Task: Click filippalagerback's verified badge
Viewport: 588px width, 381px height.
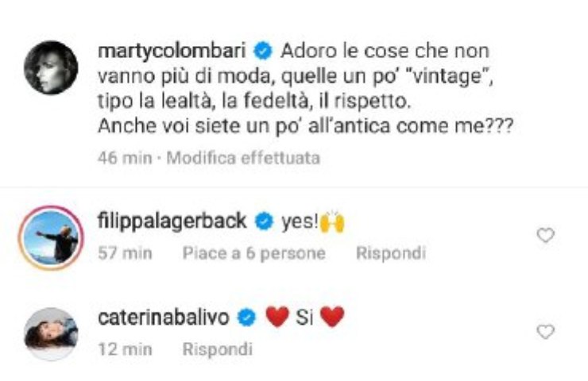Action: click(x=264, y=221)
